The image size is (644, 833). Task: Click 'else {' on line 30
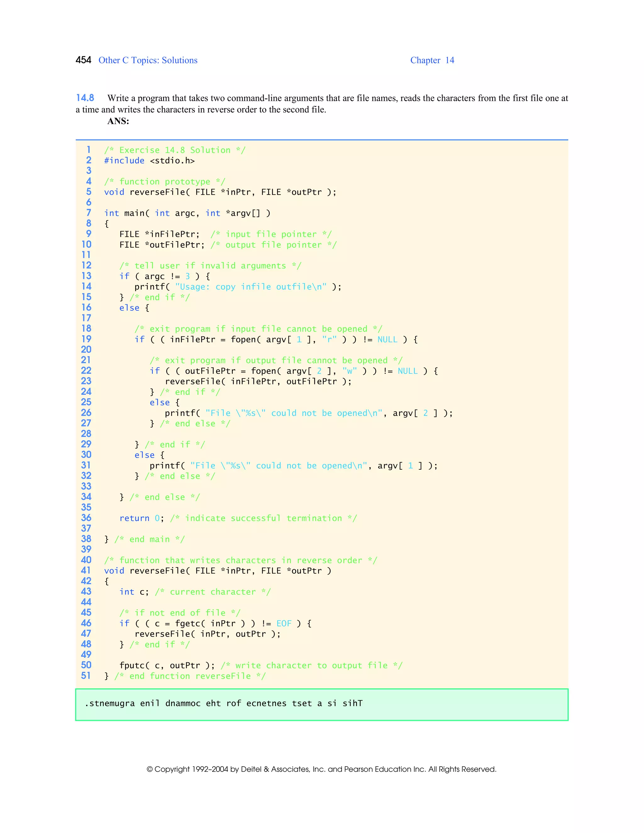click(150, 455)
